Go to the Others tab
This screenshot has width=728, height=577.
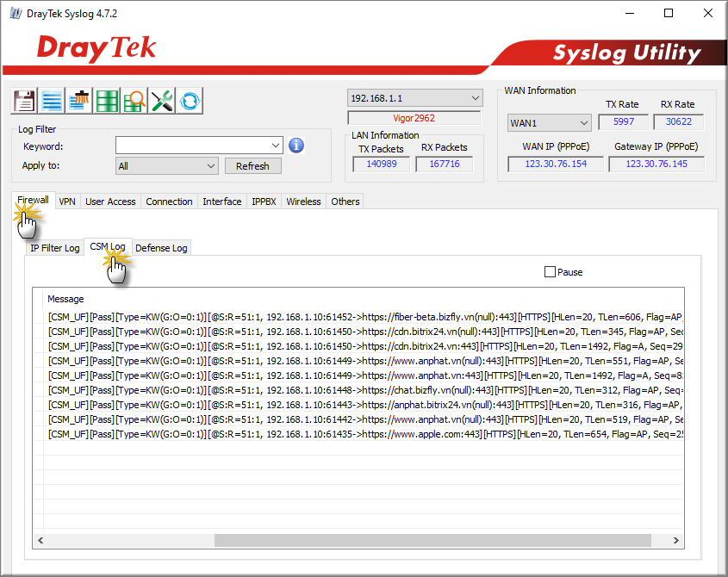[345, 202]
